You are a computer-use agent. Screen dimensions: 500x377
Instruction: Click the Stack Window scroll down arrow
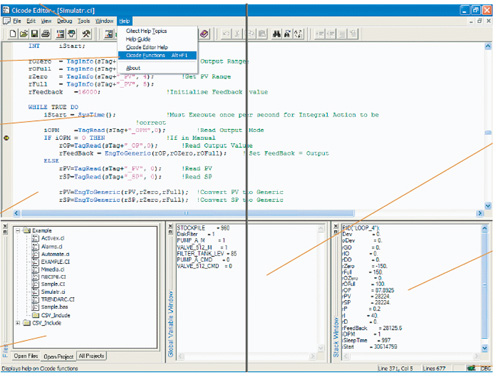pyautogui.click(x=484, y=348)
